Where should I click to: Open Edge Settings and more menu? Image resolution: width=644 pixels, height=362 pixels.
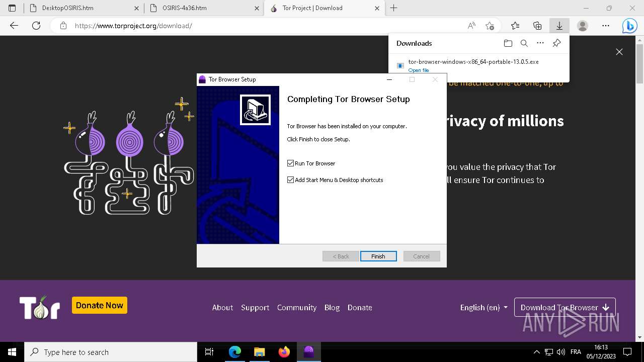click(606, 26)
